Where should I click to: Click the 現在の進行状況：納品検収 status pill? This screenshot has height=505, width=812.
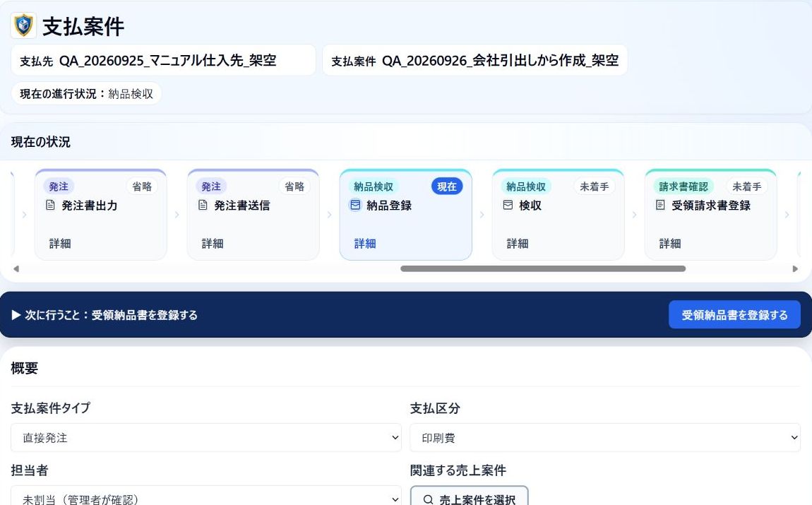(86, 94)
